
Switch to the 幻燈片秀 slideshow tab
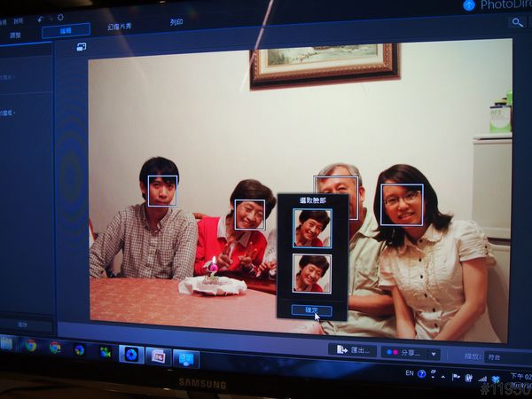pyautogui.click(x=120, y=27)
